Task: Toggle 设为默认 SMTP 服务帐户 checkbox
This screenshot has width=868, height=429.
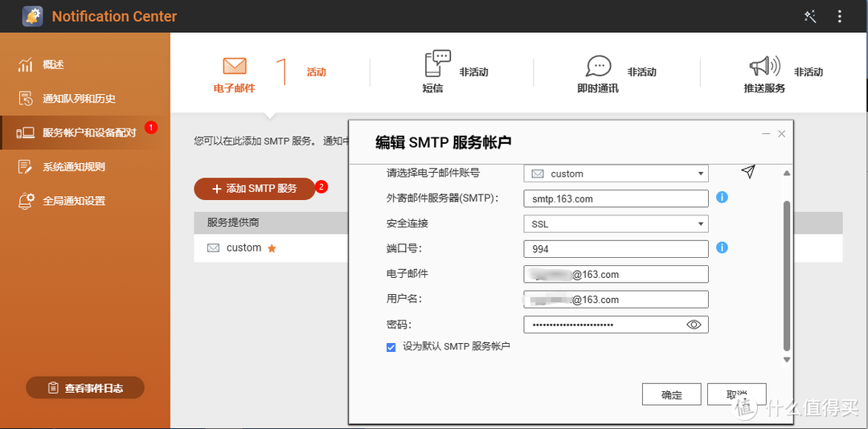Action: pos(391,347)
